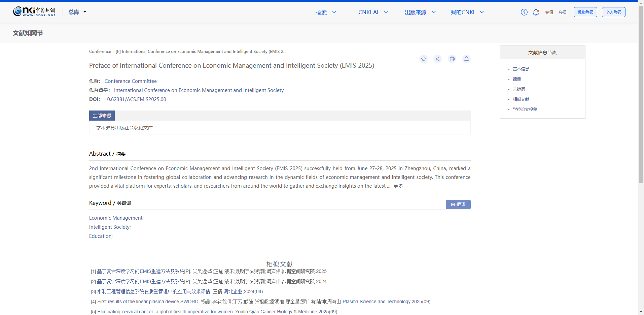Click the page vertical scrollbar

(641, 101)
